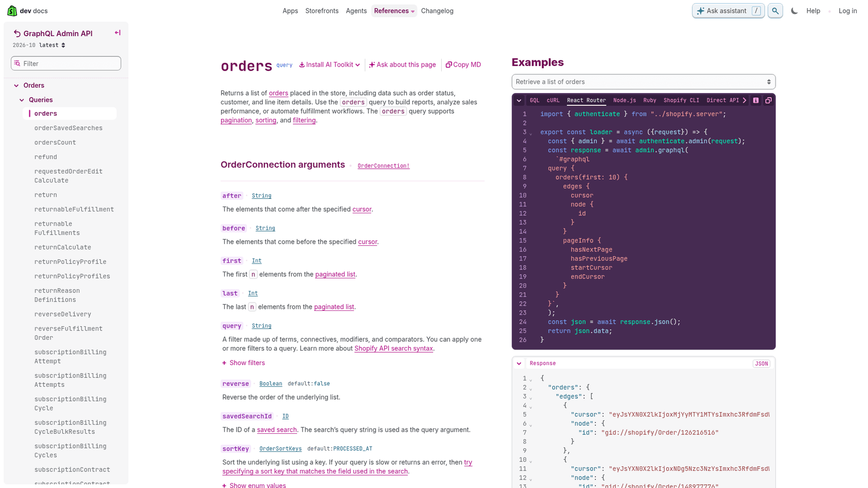Open ordersCount in the sidebar
868x488 pixels.
55,143
